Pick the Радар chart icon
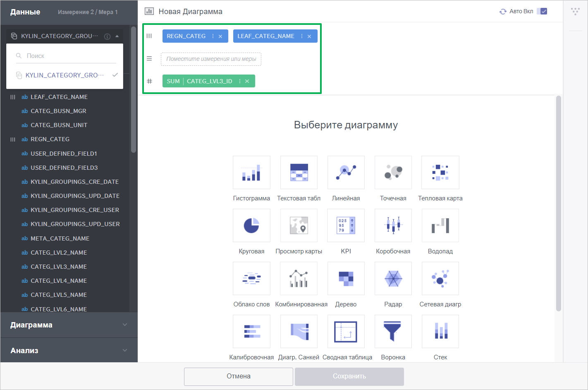The image size is (588, 390). click(x=393, y=279)
